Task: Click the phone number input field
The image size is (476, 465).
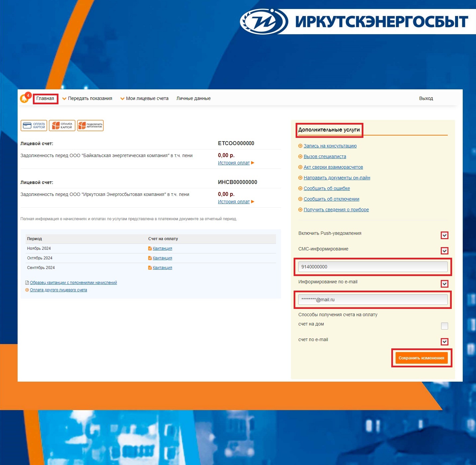Action: (373, 267)
